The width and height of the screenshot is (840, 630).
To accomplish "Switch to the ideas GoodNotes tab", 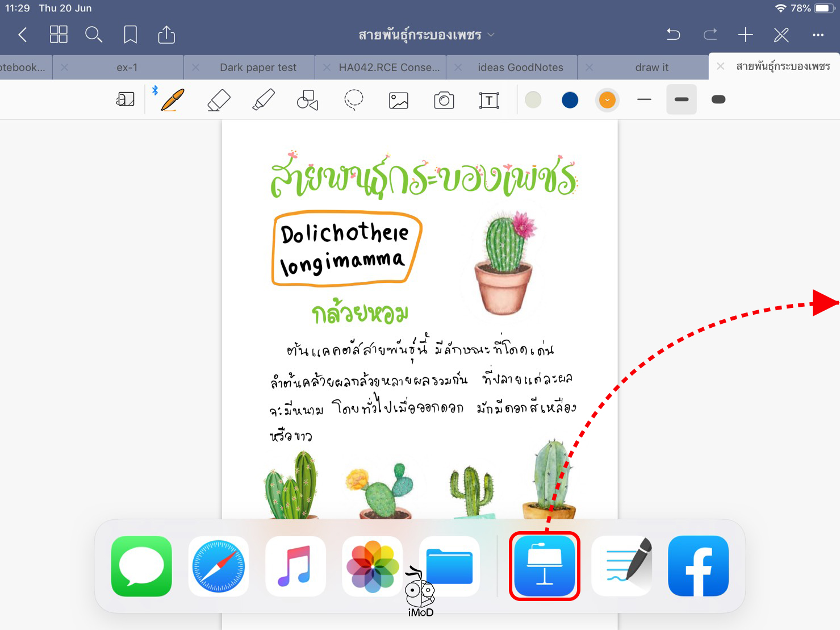I will point(520,68).
